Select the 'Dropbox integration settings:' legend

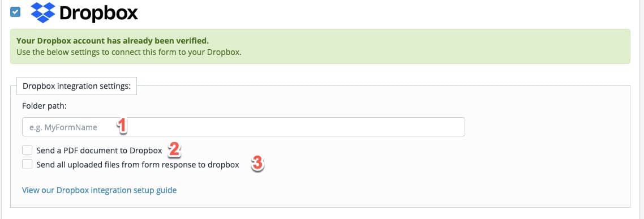(77, 86)
